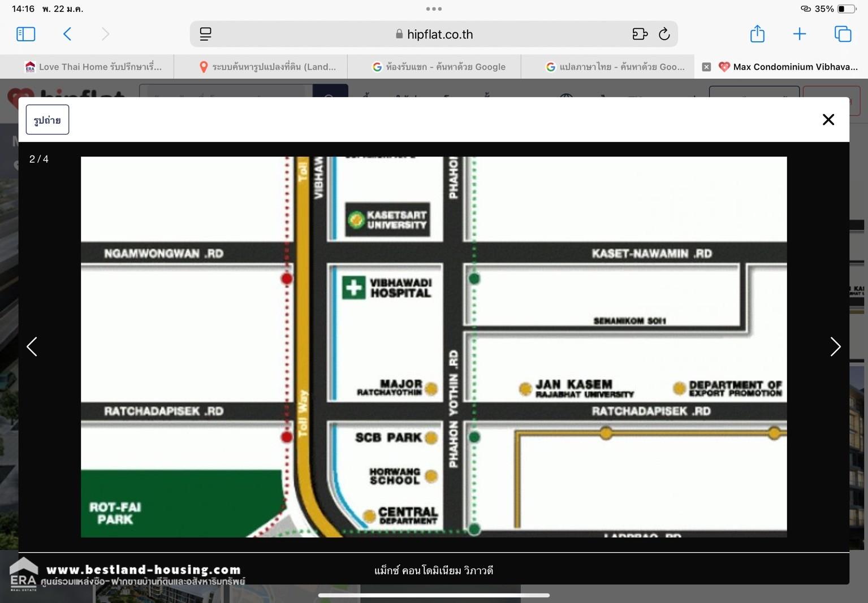The height and width of the screenshot is (603, 868).
Task: Click the SCB Park label on map
Action: tap(388, 437)
